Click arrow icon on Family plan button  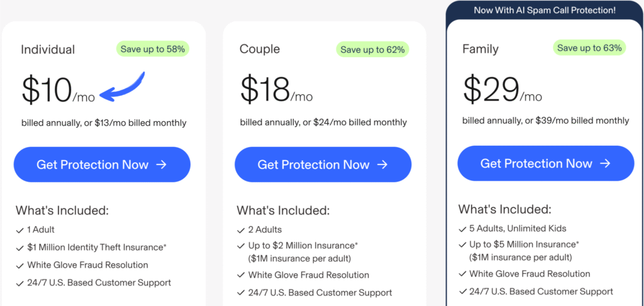coord(605,163)
